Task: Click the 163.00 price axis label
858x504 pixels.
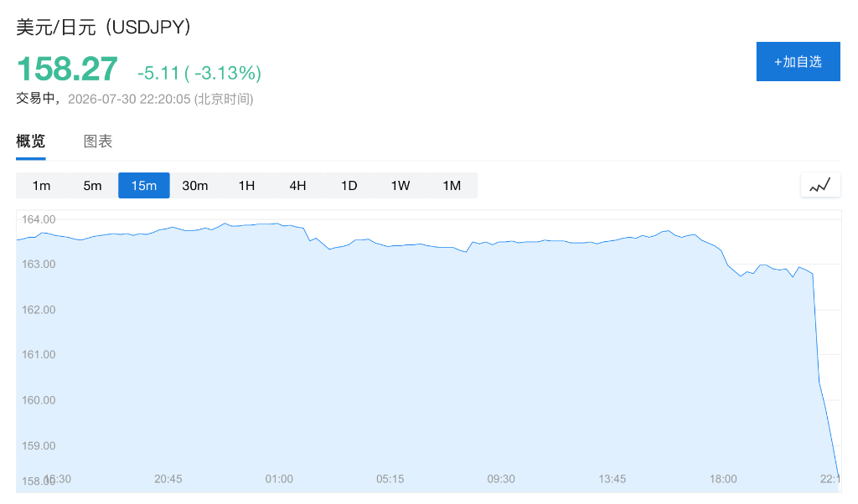Action: [x=39, y=264]
